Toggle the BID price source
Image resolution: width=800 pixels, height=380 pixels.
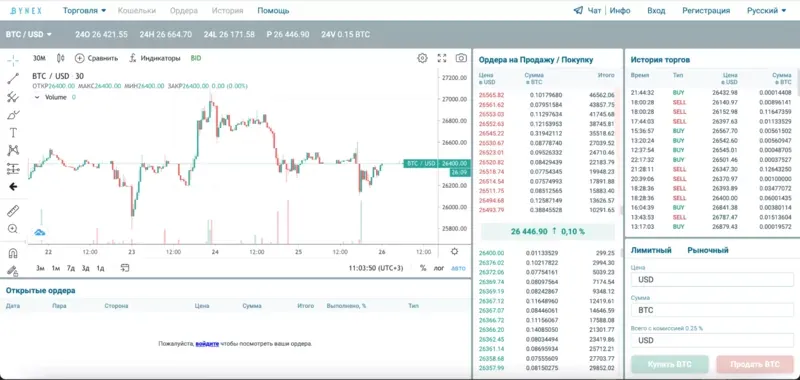point(196,58)
